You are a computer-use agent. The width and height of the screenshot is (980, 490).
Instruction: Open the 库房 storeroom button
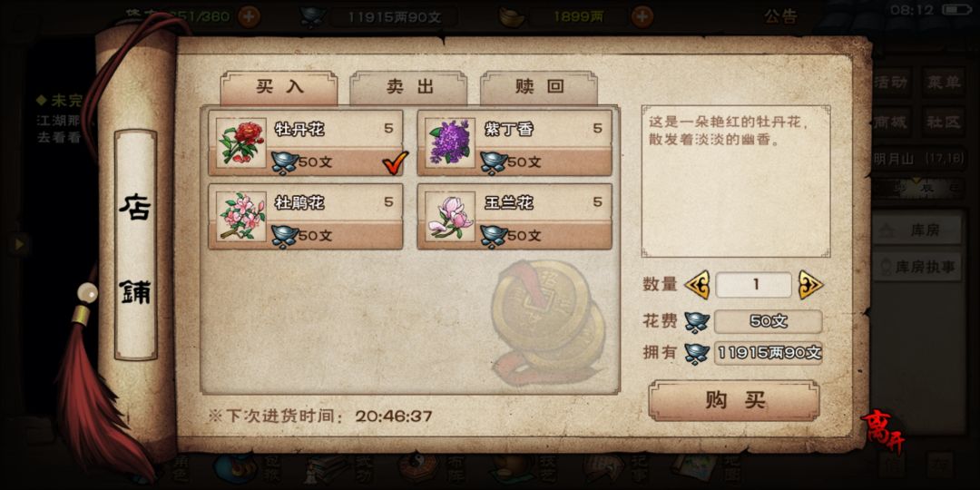point(916,230)
